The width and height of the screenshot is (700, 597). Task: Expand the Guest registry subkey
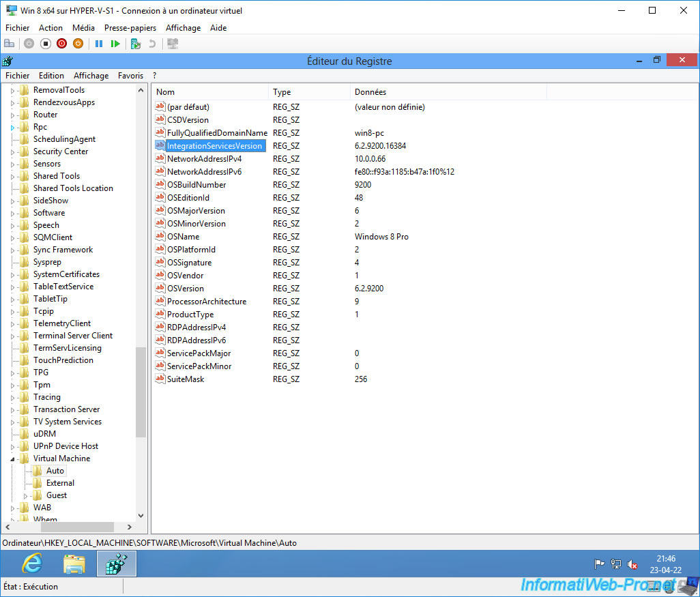25,495
